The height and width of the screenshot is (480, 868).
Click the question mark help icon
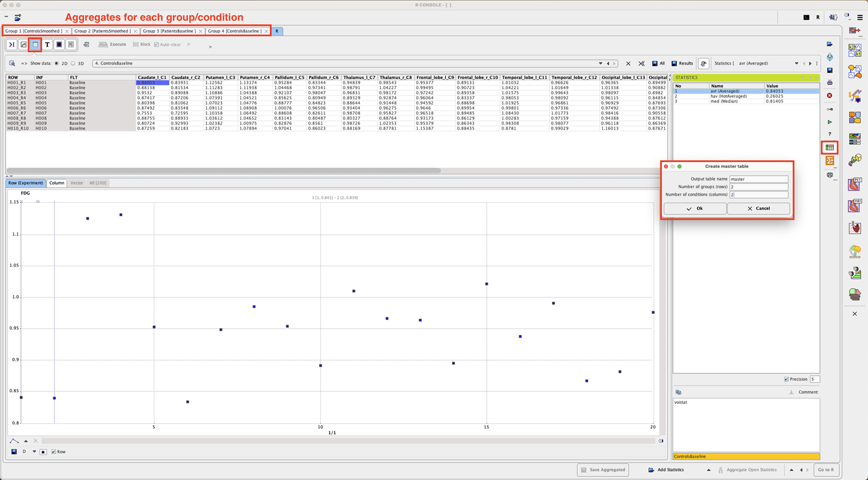830,134
